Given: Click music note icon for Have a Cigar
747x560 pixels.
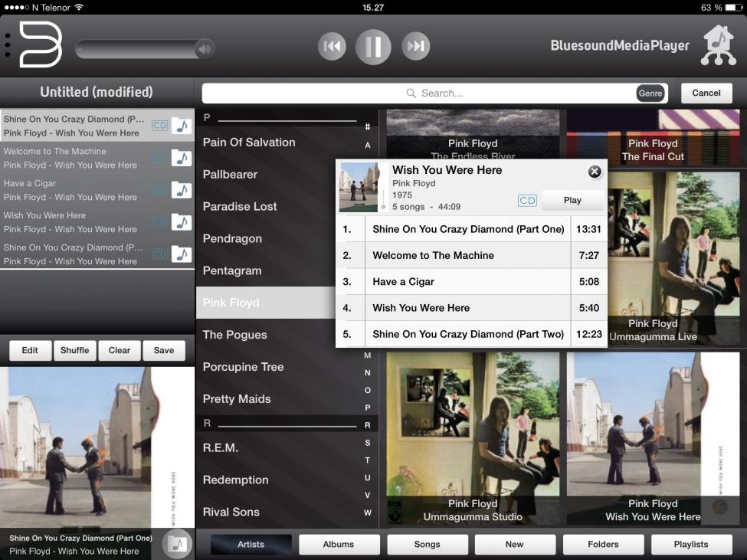Looking at the screenshot, I should (x=182, y=190).
